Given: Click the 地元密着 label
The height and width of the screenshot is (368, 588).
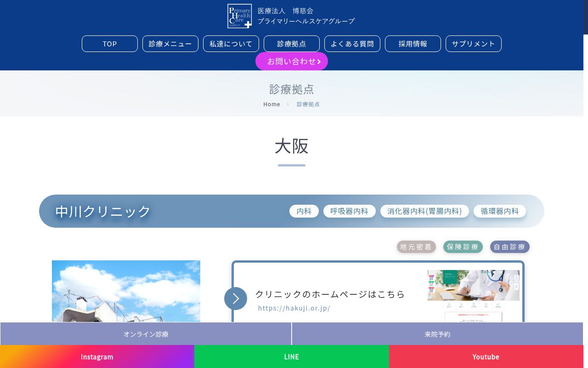Looking at the screenshot, I should coord(416,247).
